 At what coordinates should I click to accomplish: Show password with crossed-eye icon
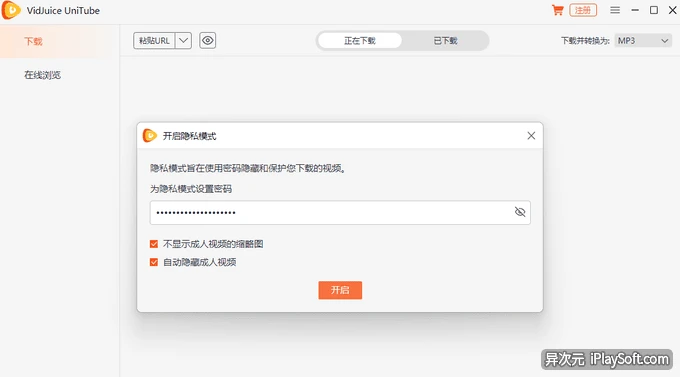point(520,212)
